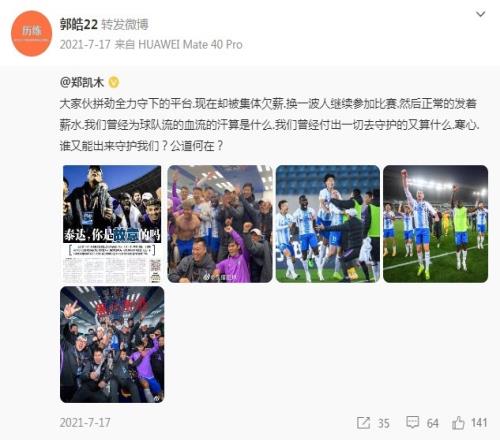500x440 pixels.
Task: Open photo of player raising fist at night
Action: (435, 224)
